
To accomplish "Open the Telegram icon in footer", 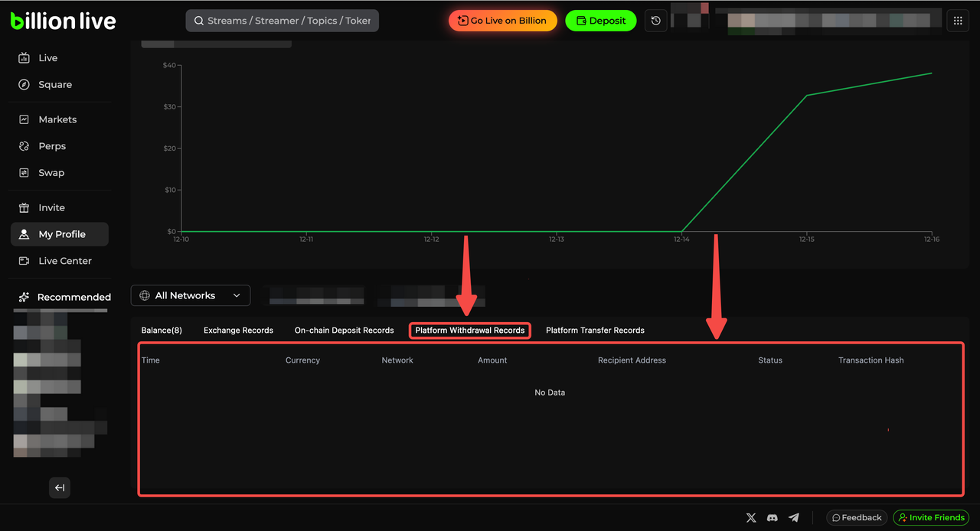I will click(794, 518).
